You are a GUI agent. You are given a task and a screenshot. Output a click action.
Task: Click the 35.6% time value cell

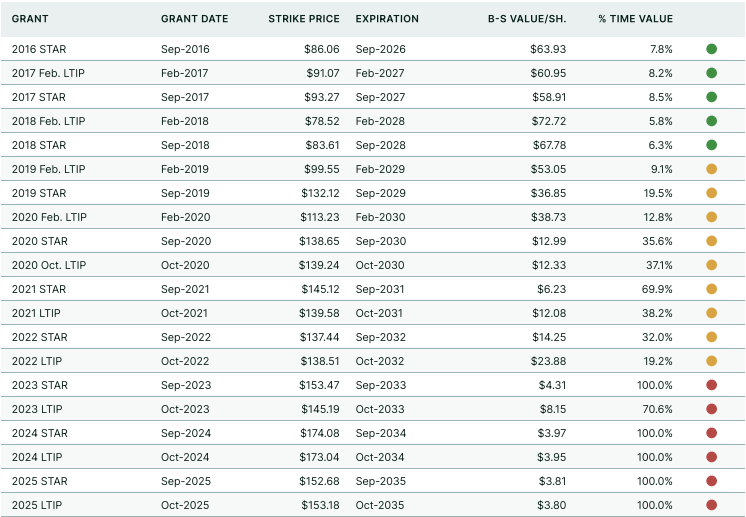[x=658, y=241]
